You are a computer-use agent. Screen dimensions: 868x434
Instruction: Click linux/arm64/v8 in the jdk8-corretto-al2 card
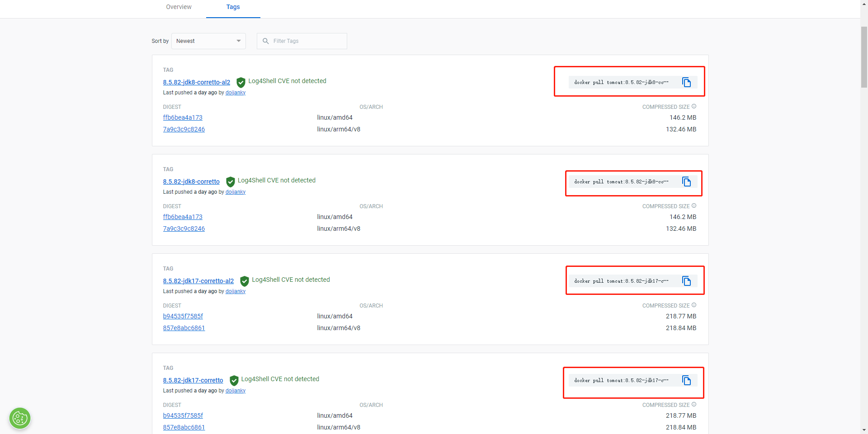click(339, 129)
